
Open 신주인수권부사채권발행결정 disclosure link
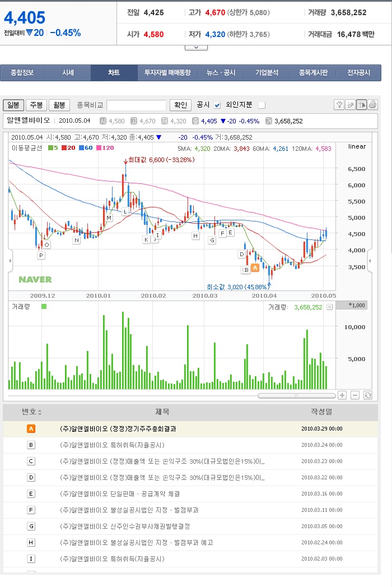(125, 526)
